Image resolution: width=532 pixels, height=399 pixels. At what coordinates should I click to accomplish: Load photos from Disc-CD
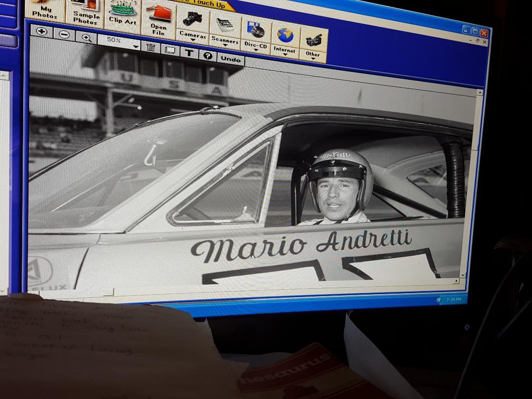pyautogui.click(x=256, y=35)
